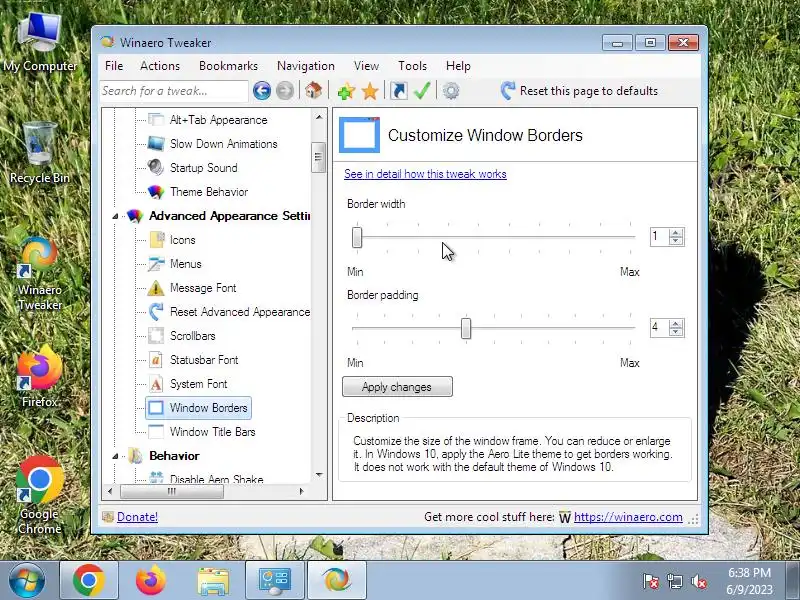Click the tree scroll up arrow
Screen dimensions: 800x600
pyautogui.click(x=319, y=117)
